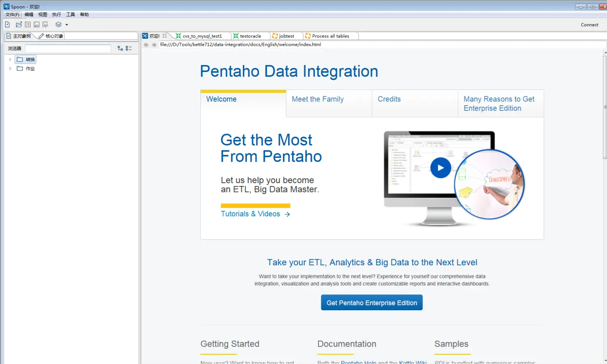The width and height of the screenshot is (607, 364).
Task: Open the 编辑 menu
Action: click(x=29, y=15)
